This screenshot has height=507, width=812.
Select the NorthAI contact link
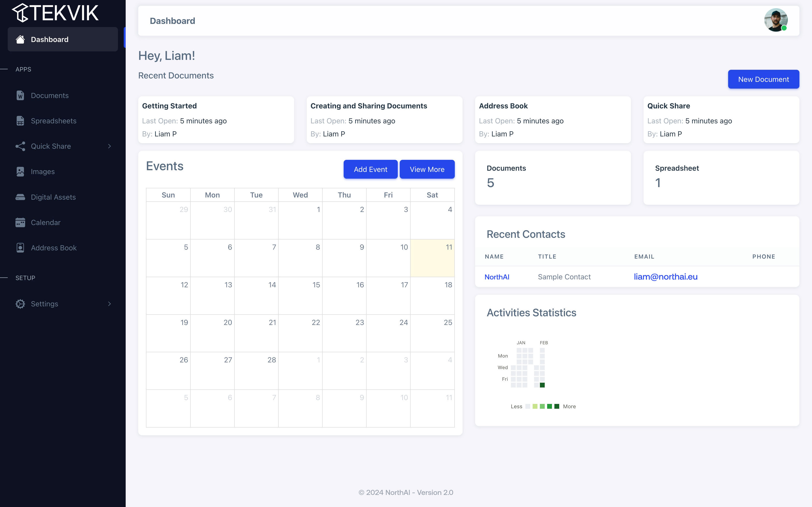[x=497, y=276]
